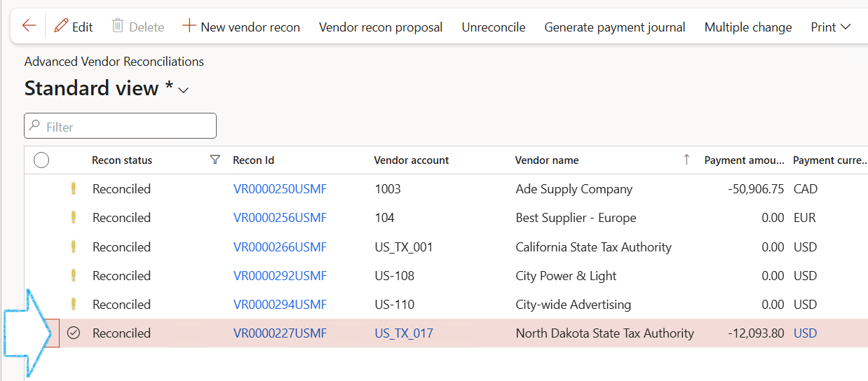Click the Recon status filter funnel icon
Screen dimensions: 868x381
[x=215, y=160]
